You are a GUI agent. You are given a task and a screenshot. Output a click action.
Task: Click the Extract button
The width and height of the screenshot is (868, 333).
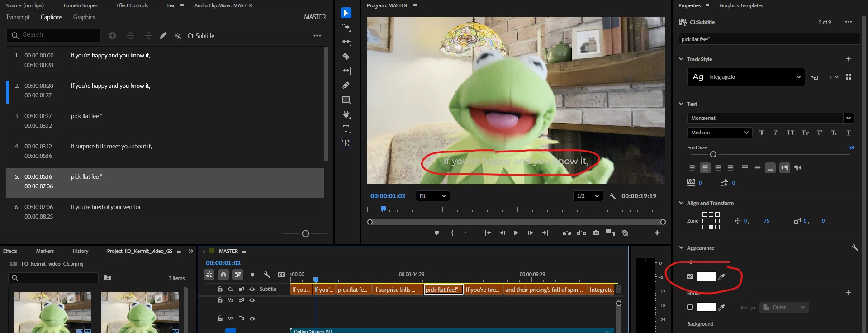click(x=582, y=233)
